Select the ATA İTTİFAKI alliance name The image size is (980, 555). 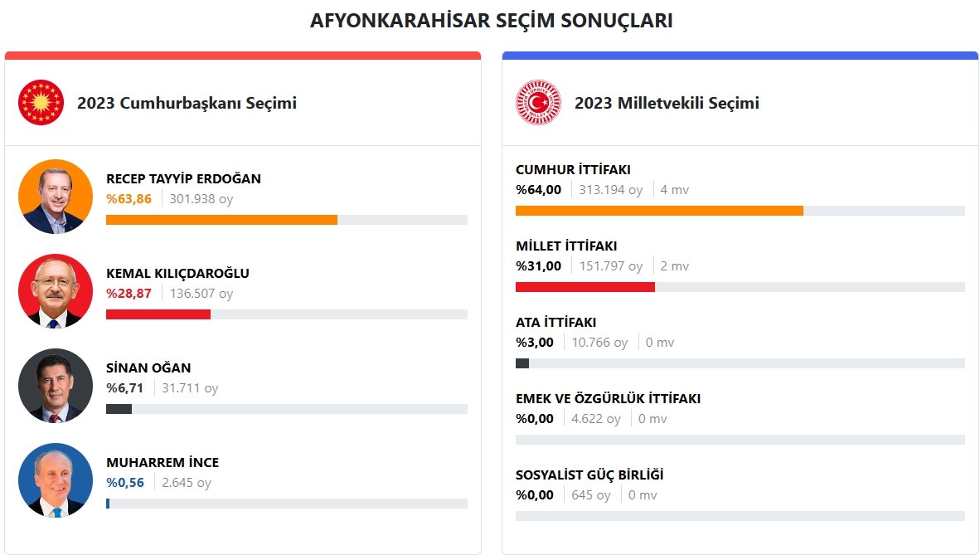click(555, 323)
